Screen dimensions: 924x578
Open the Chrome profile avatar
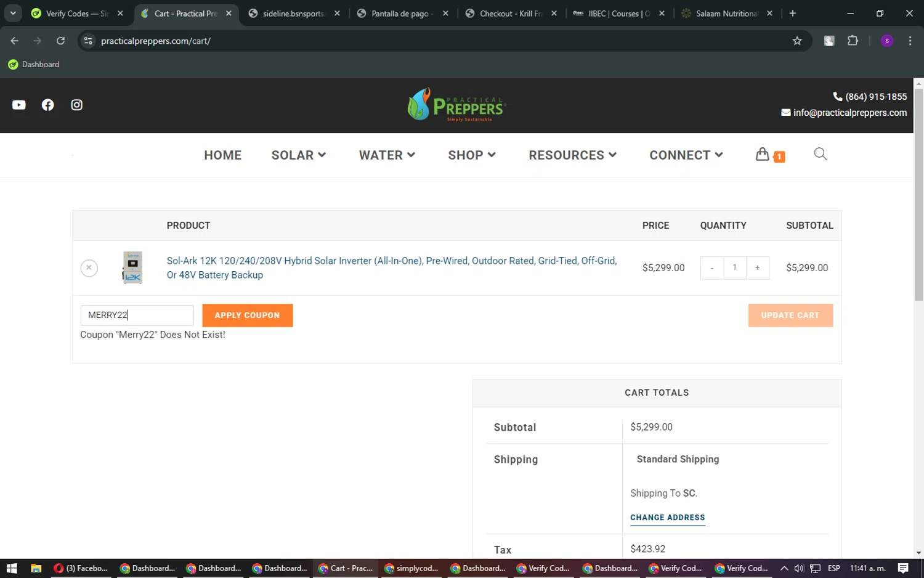887,41
